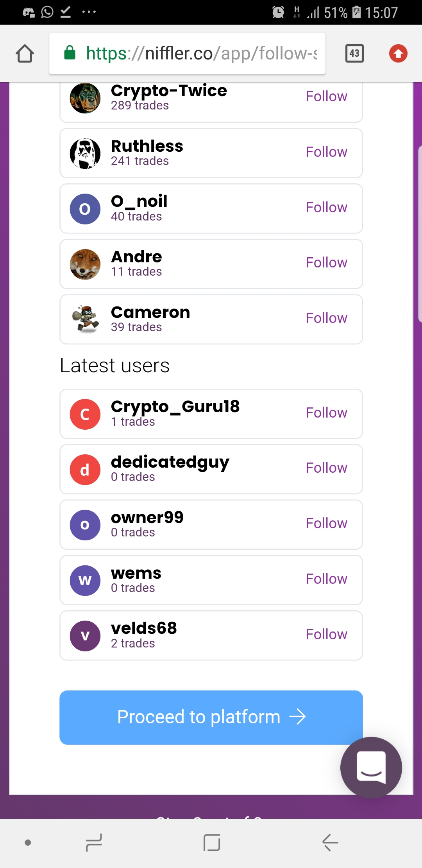Follow the user Crypto-Twice
The image size is (422, 868).
click(x=326, y=97)
